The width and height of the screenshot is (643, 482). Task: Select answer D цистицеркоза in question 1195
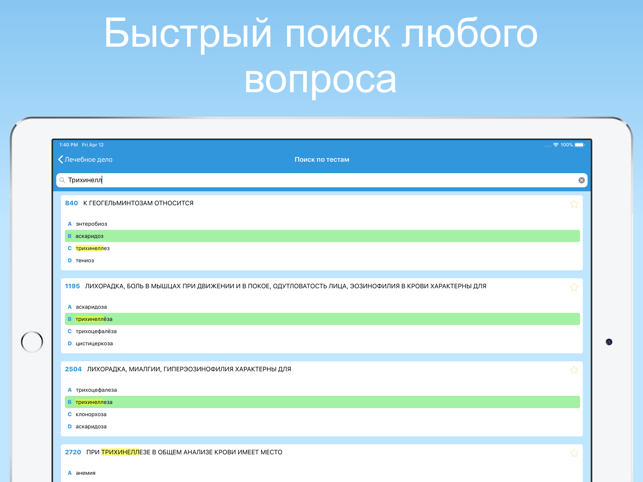[96, 343]
